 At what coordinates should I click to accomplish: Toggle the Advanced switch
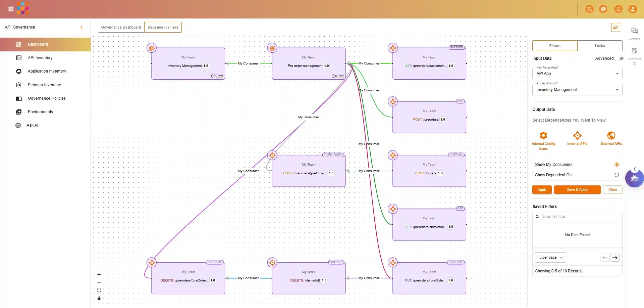(620, 58)
